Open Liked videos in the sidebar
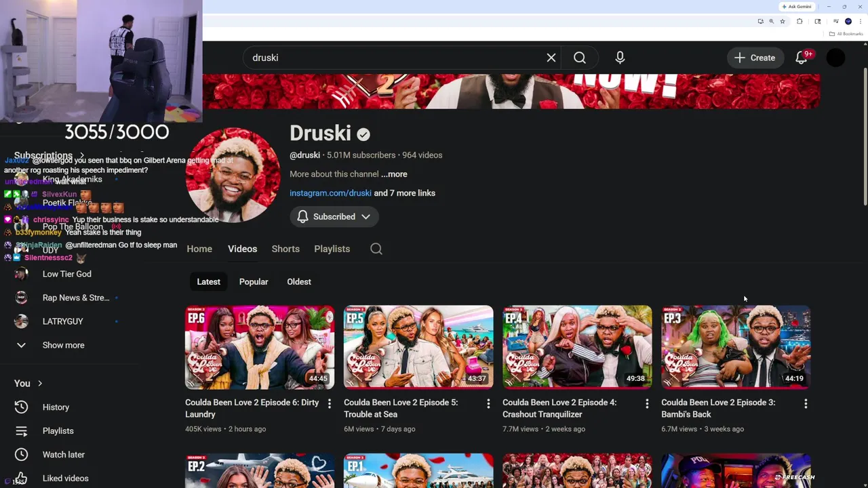 [x=65, y=479]
